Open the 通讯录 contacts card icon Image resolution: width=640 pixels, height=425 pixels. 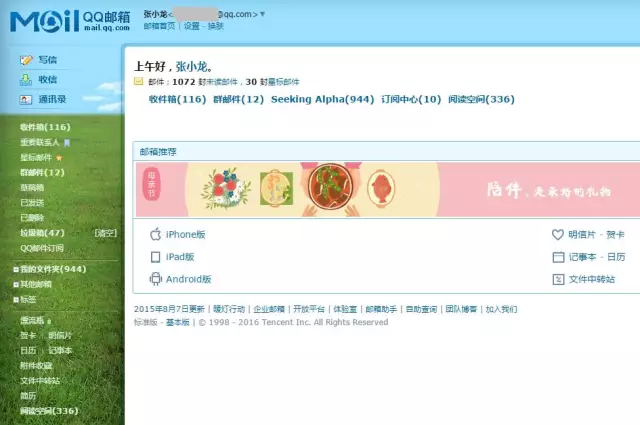[26, 99]
